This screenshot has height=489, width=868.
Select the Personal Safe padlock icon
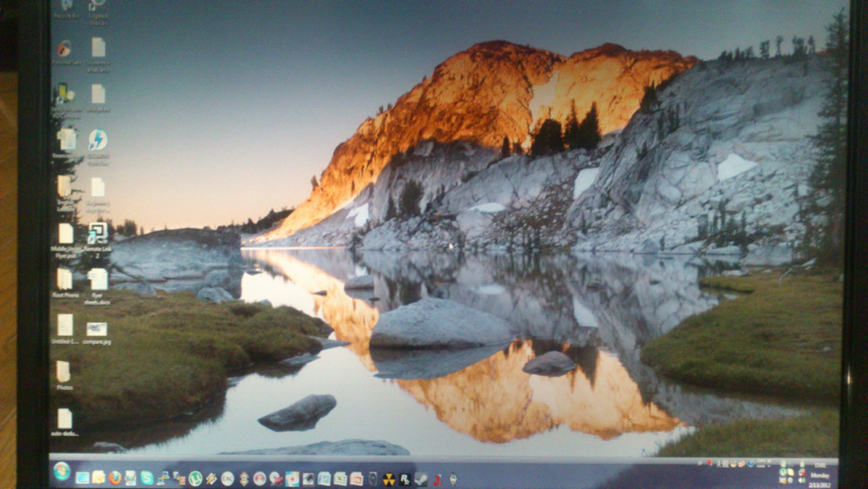tap(67, 53)
